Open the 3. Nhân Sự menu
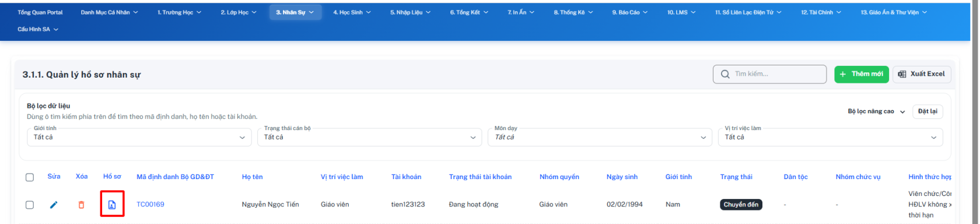The height and width of the screenshot is (224, 980). tap(295, 12)
